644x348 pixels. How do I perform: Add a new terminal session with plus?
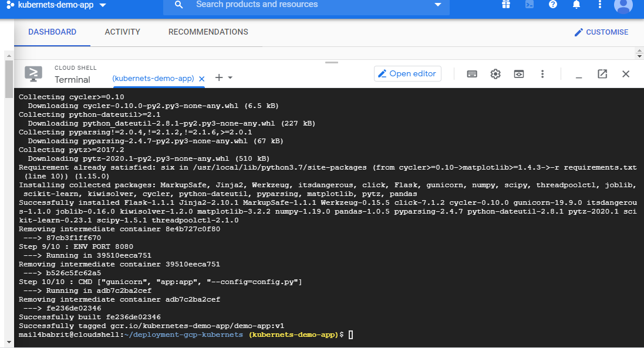coord(219,77)
